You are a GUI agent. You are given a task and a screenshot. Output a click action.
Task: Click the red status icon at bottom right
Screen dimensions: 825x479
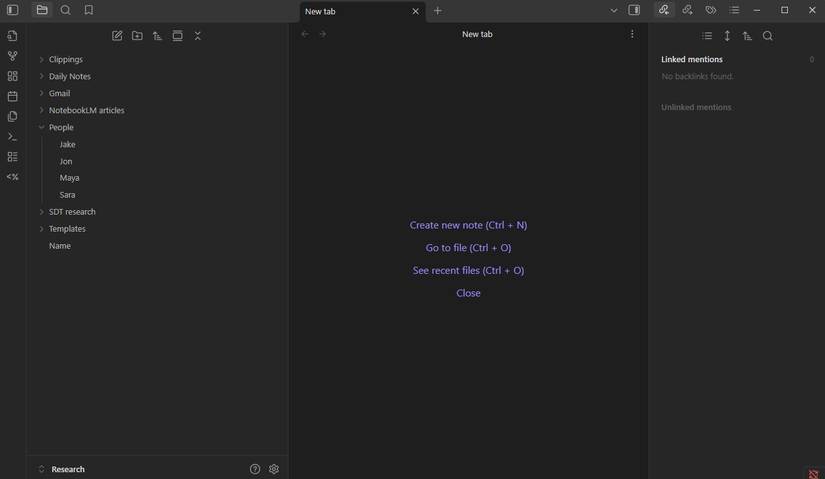(813, 474)
